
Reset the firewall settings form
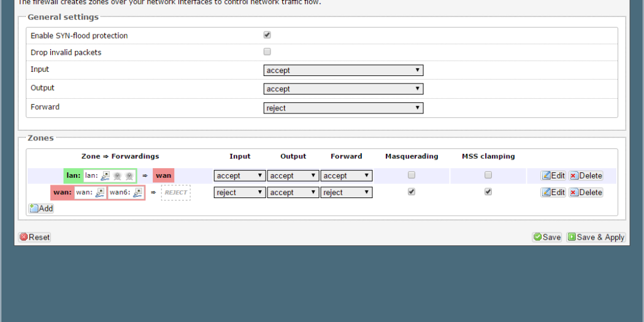coord(35,237)
